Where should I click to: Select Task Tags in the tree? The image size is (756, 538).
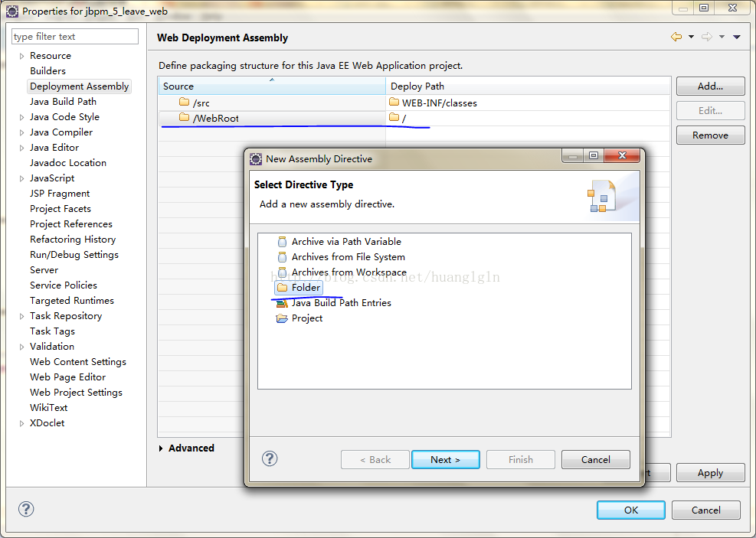[52, 331]
